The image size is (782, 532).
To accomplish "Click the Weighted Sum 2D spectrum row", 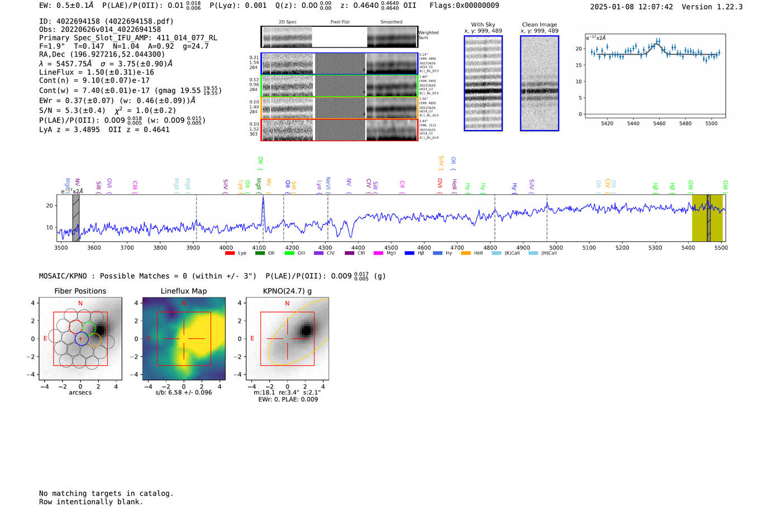I will point(340,37).
